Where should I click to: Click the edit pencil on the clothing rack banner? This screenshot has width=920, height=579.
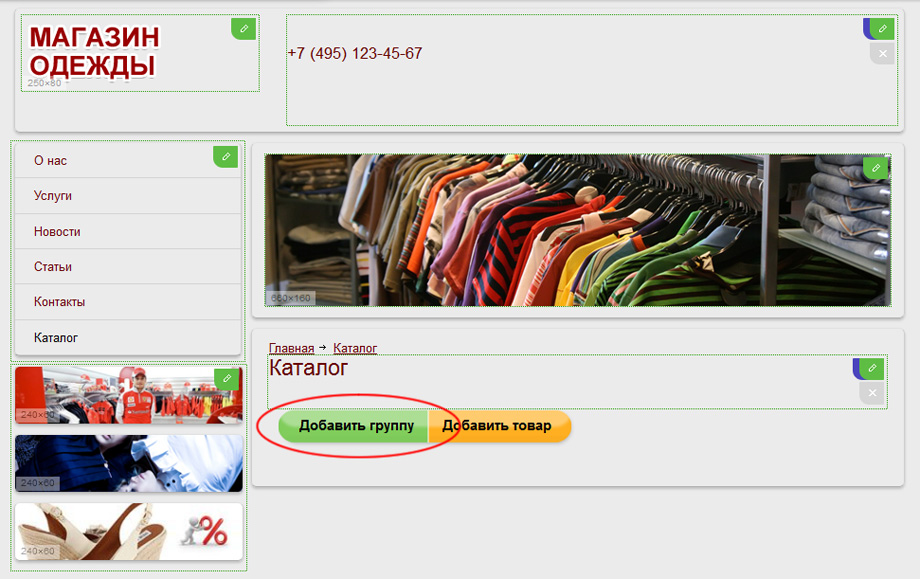(876, 168)
